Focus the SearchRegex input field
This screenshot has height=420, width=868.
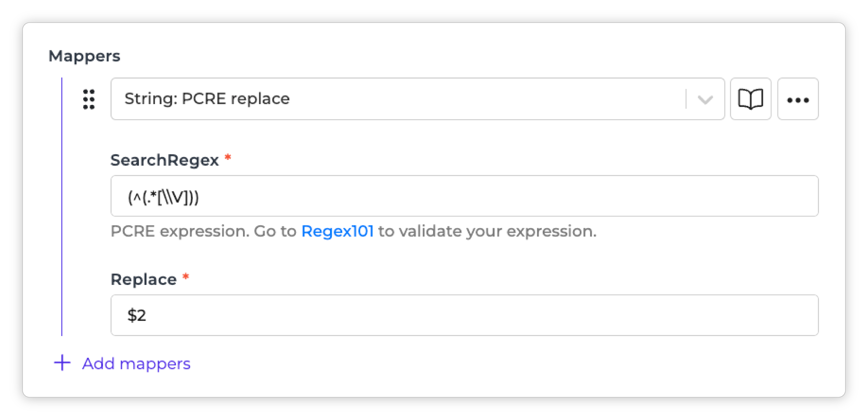pyautogui.click(x=464, y=196)
